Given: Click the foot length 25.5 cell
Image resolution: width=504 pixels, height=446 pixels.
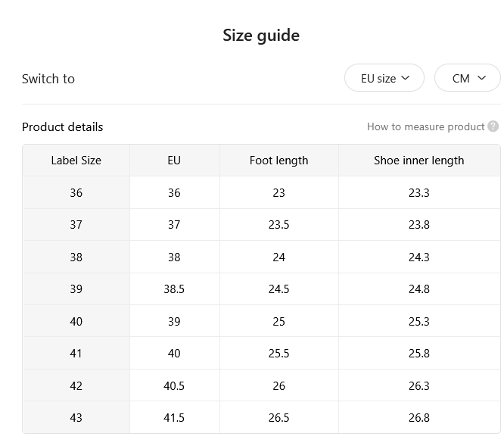Looking at the screenshot, I should 278,353.
